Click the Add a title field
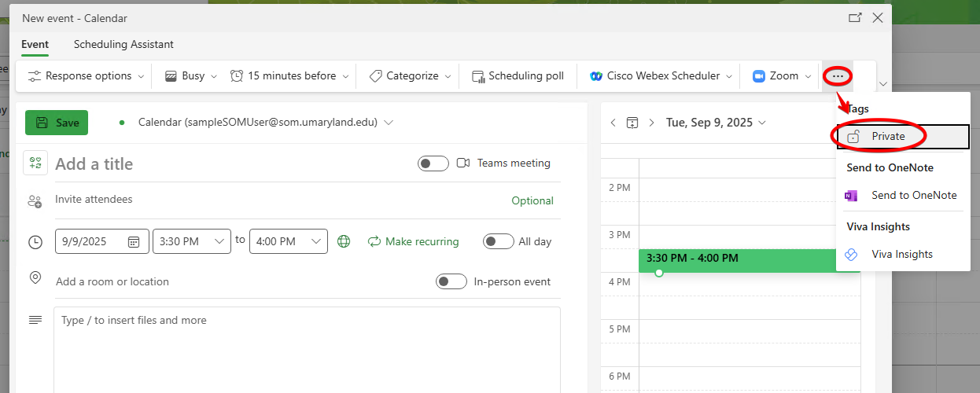The image size is (980, 393). pyautogui.click(x=228, y=164)
